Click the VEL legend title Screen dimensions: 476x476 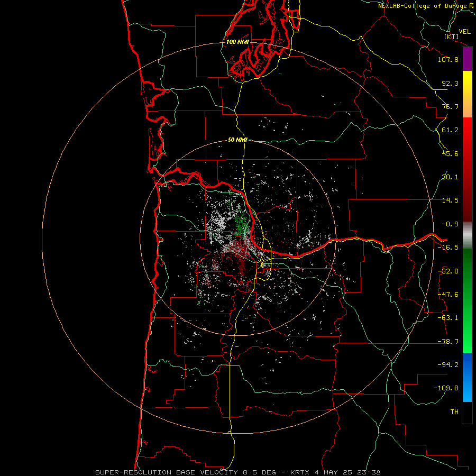click(x=464, y=32)
